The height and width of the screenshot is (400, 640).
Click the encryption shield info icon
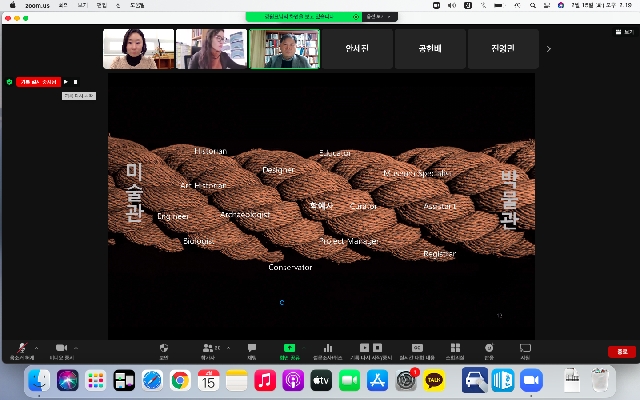coord(9,82)
